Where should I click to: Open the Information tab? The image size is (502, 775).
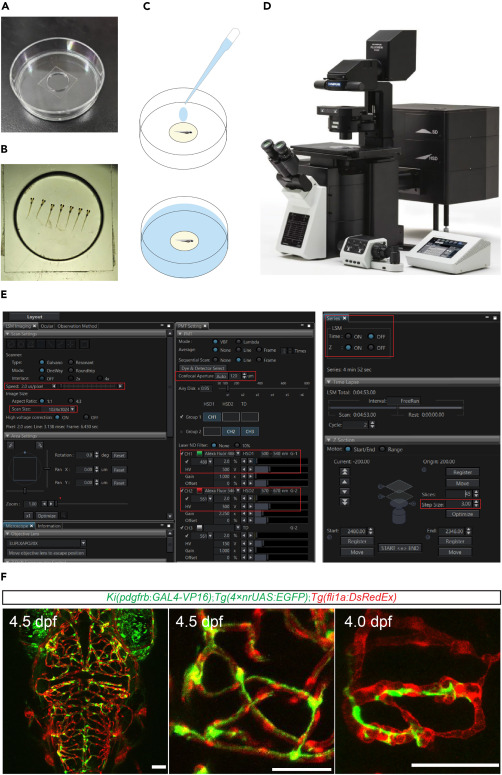pyautogui.click(x=49, y=526)
